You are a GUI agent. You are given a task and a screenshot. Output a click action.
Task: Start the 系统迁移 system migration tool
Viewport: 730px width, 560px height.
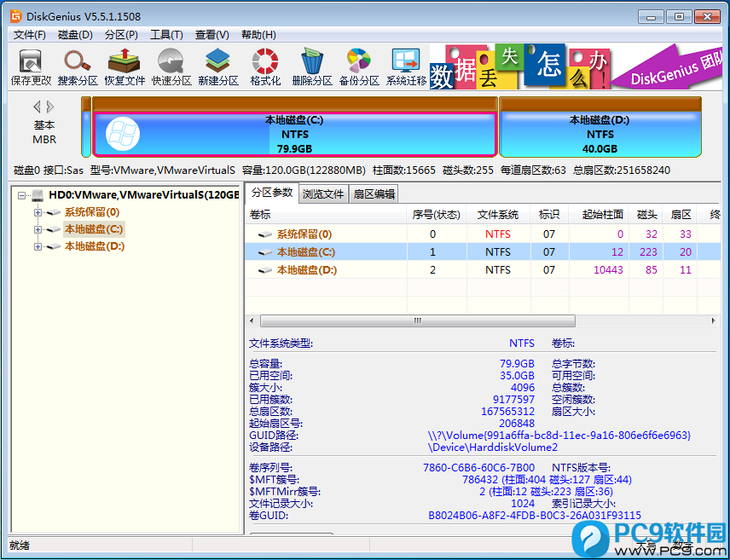406,68
